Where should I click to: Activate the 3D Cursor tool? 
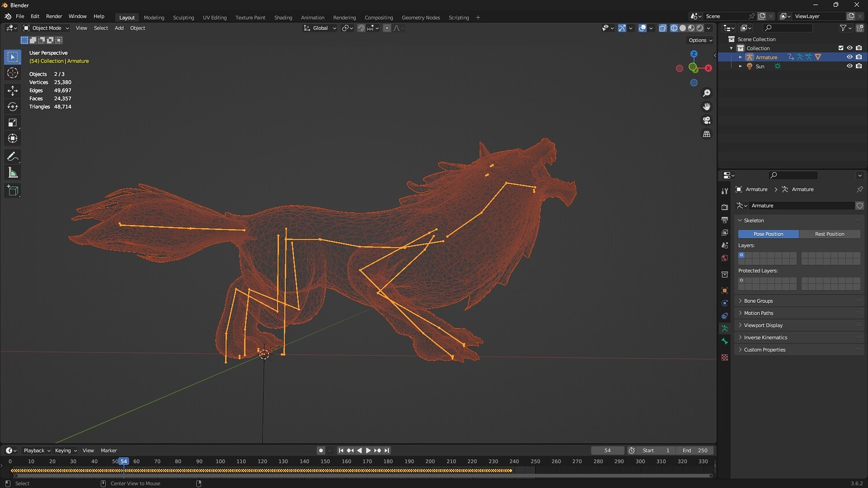13,73
